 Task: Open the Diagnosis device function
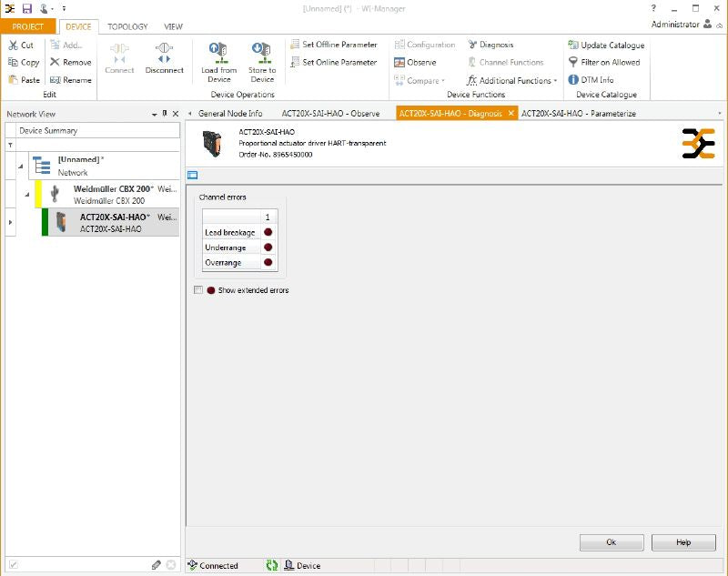[x=473, y=45]
